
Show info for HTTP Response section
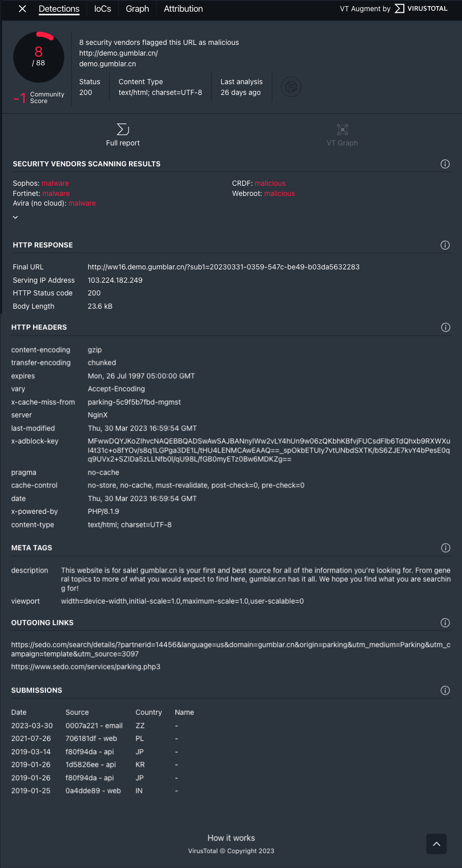pos(445,245)
